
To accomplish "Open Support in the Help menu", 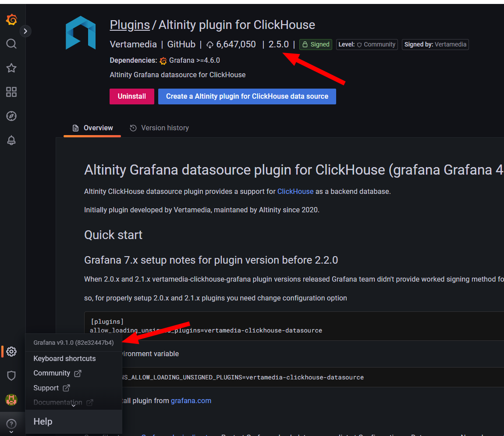I will point(46,388).
